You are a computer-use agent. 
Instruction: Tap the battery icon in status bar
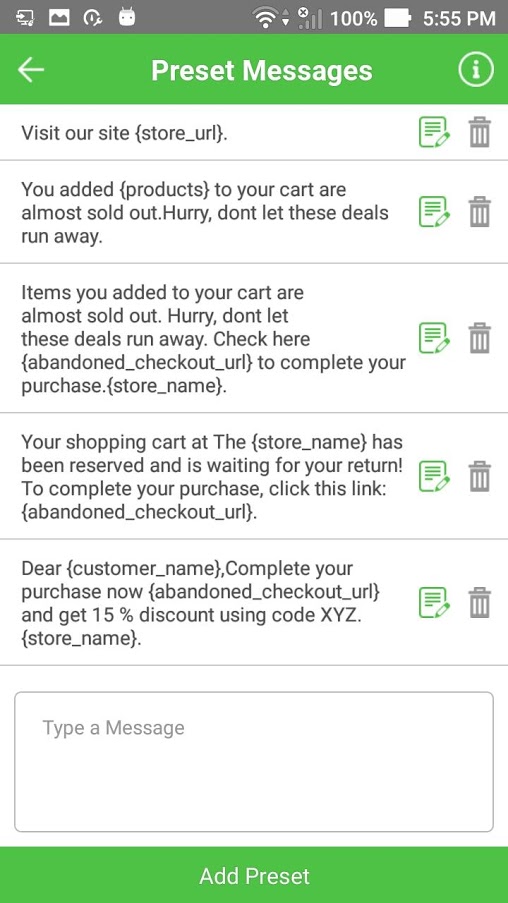coord(397,18)
